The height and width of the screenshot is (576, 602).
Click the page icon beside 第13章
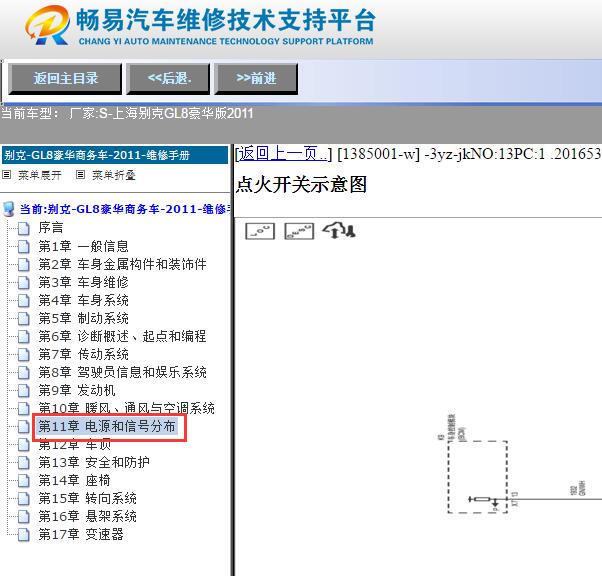24,463
